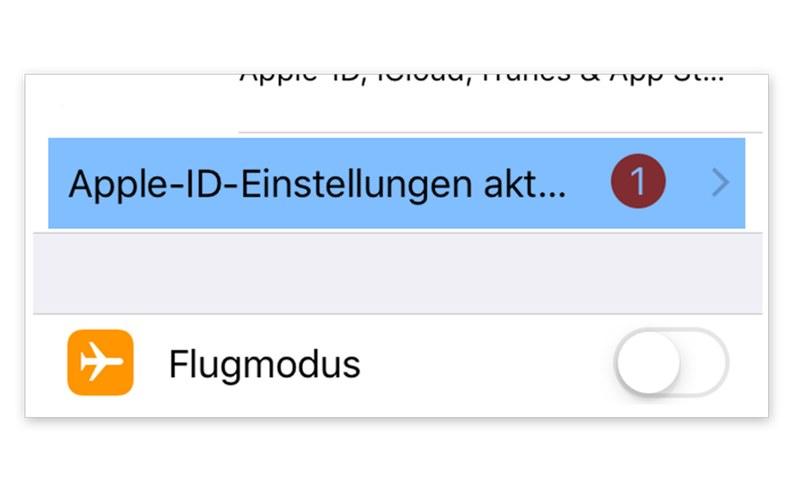Click the red notification badge showing 1
796x497 pixels.
click(x=637, y=183)
